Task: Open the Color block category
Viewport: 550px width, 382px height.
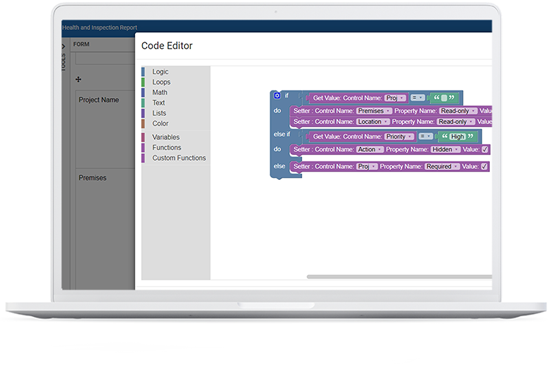Action: [x=160, y=123]
